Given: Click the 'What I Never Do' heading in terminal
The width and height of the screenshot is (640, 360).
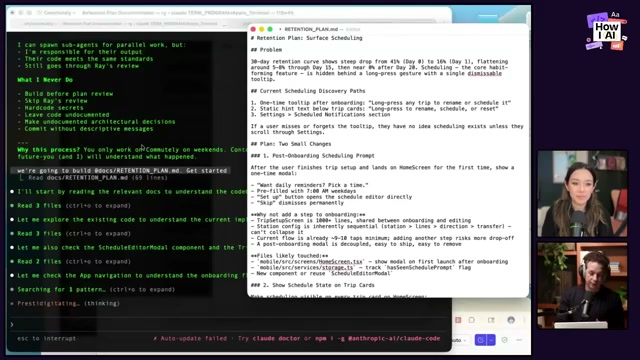Looking at the screenshot, I should tap(45, 80).
